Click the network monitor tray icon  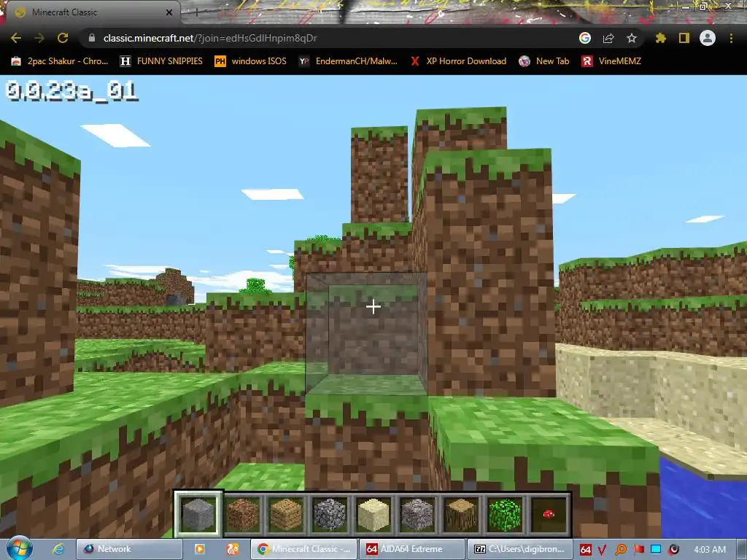656,550
